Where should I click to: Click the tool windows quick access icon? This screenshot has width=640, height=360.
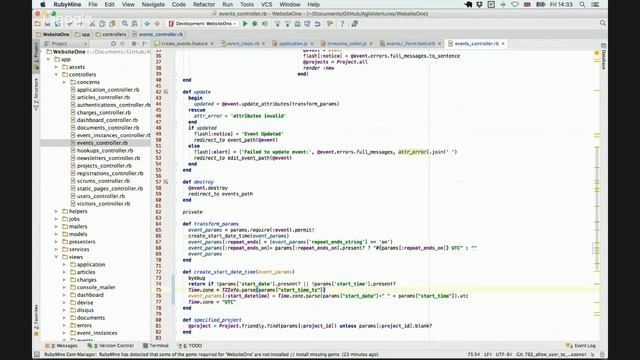pyautogui.click(x=36, y=354)
